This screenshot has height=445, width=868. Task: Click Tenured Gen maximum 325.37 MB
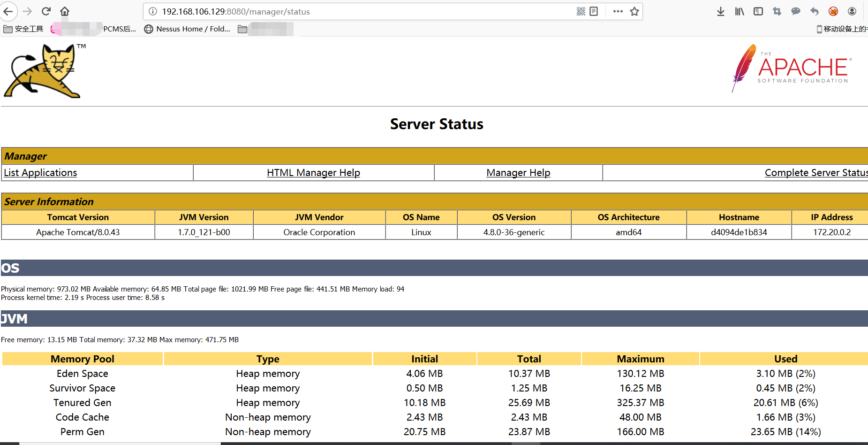(x=641, y=403)
